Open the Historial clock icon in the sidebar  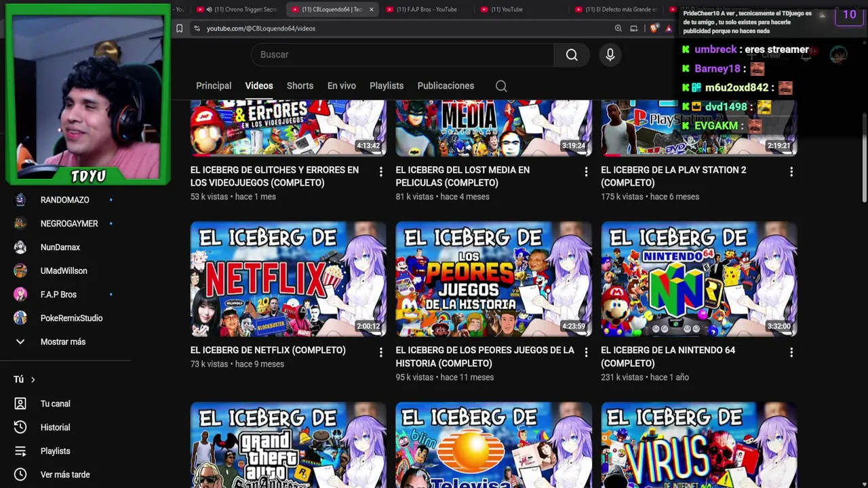[20, 428]
